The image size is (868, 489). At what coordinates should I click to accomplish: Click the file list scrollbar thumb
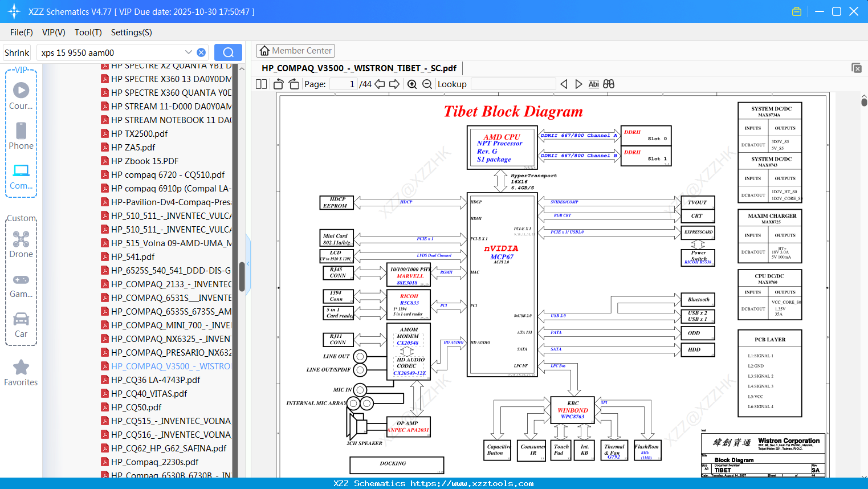pos(242,276)
